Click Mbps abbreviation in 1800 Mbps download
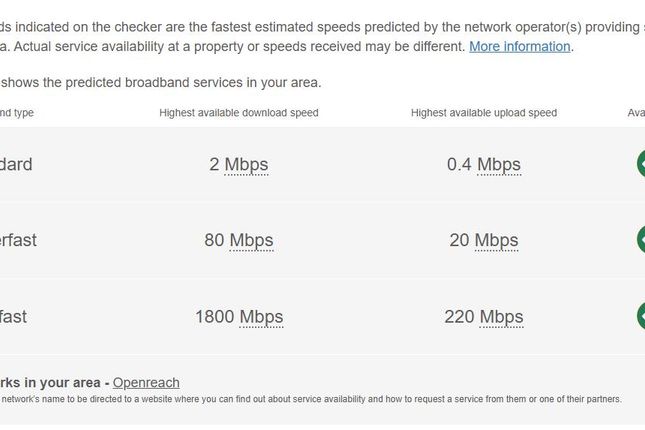 (x=261, y=317)
